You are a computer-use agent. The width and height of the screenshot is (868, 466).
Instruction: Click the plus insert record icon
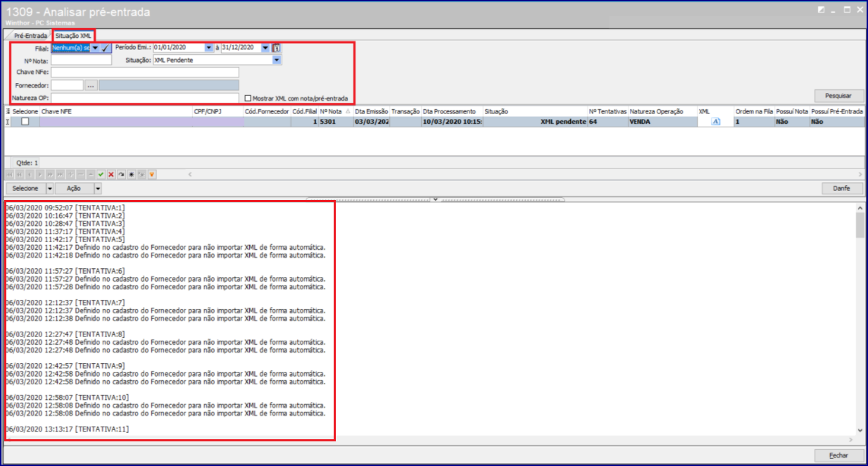tap(70, 175)
